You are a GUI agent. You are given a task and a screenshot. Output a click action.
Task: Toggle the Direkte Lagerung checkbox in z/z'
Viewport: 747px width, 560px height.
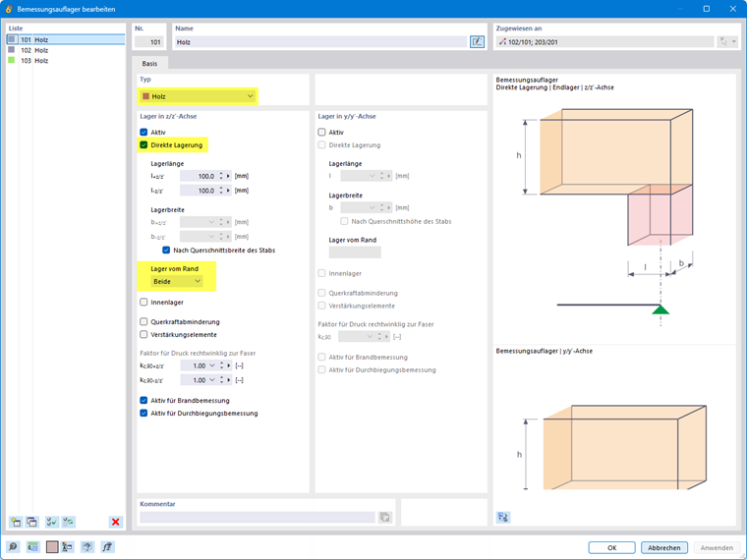coord(144,144)
